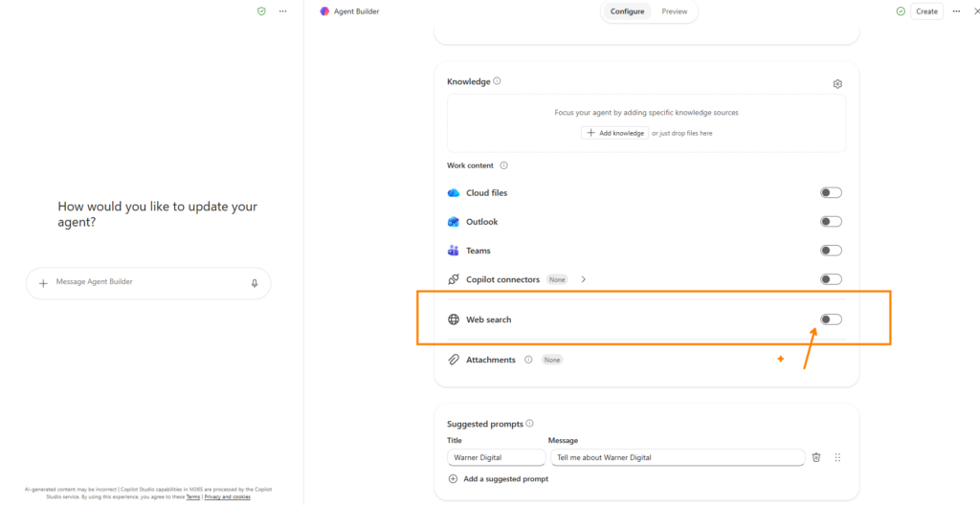Screen dimensions: 980x505
Task: Click the Suggested prompts info icon
Action: coord(530,423)
